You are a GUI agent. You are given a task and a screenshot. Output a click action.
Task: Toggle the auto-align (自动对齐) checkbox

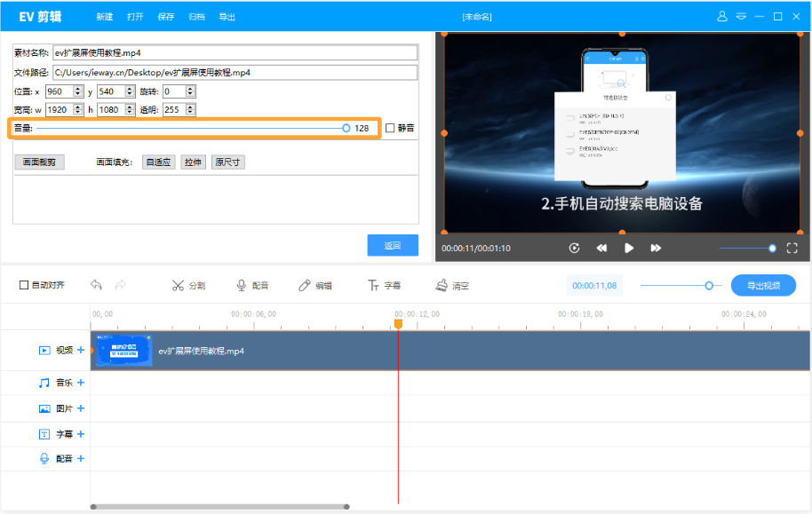coord(24,286)
